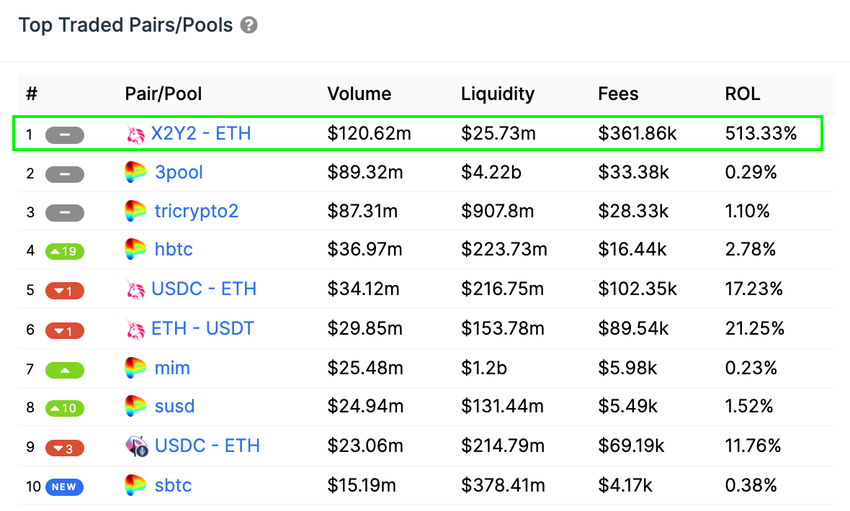Screen dimensions: 850x511
Task: Open the rank 5 USDC - ETH link
Action: tap(204, 289)
